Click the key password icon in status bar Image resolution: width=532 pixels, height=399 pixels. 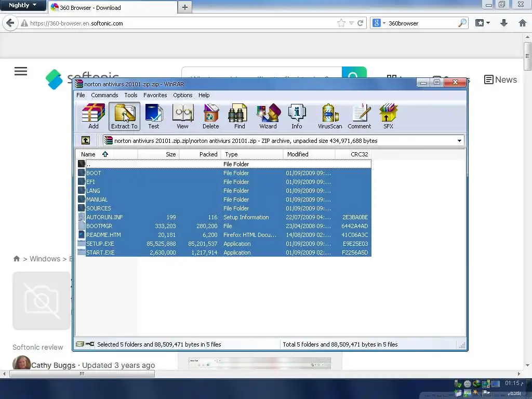pos(90,344)
